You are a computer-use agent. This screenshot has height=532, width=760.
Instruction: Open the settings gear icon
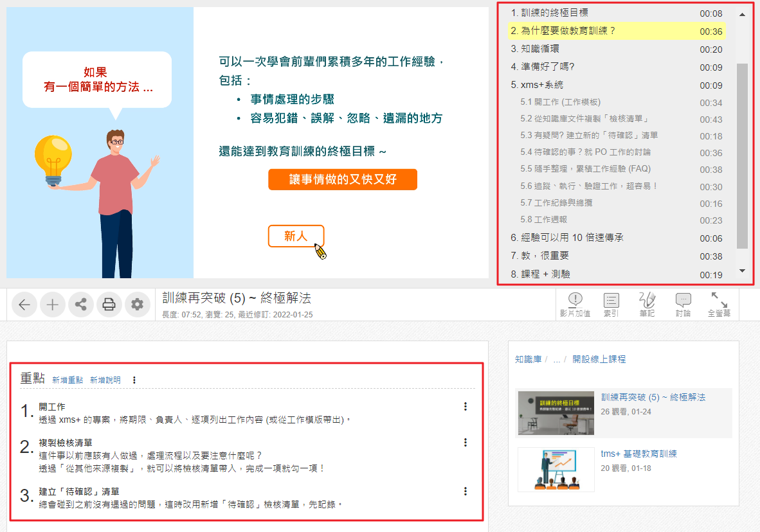pyautogui.click(x=137, y=305)
